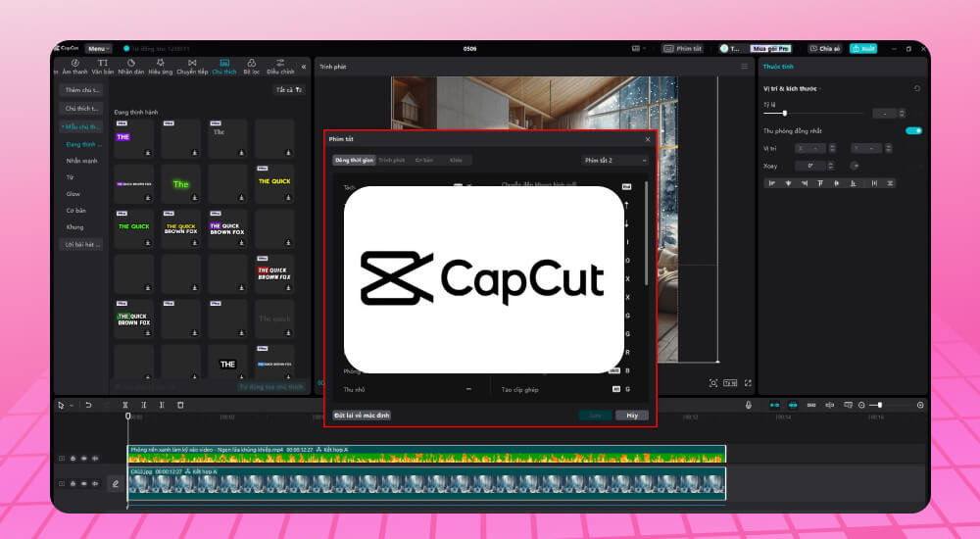Image resolution: width=980 pixels, height=539 pixels.
Task: Choose purple-highlighted THE caption template
Action: click(133, 138)
